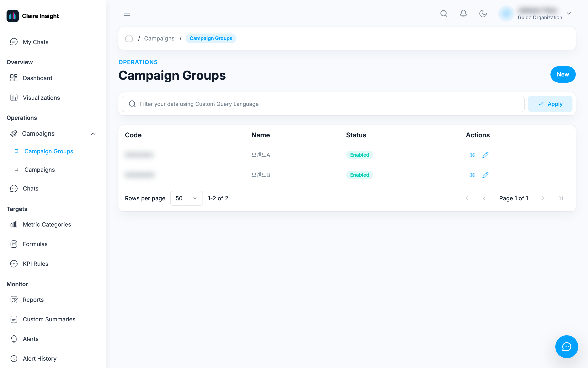View the 브랜드A campaign group (eye icon)

click(472, 155)
